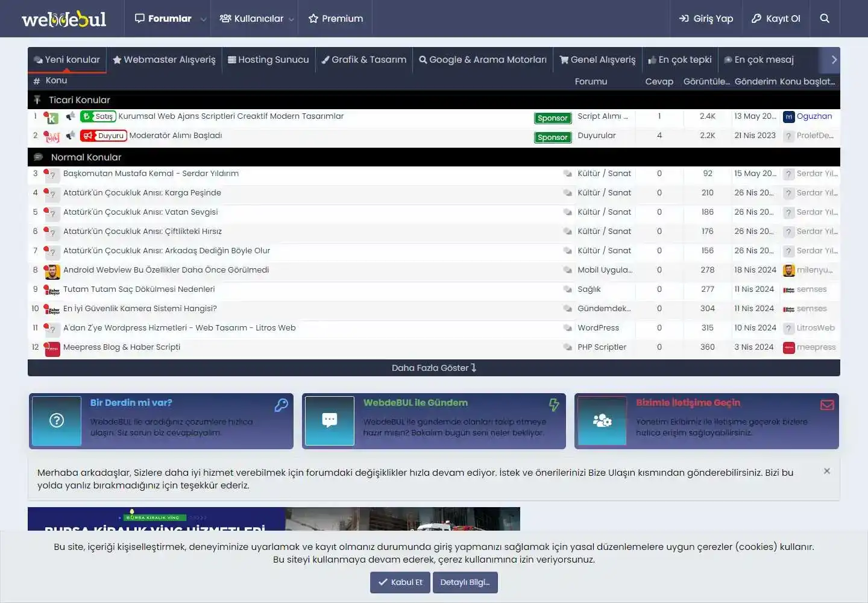Viewport: 868px width, 603px height.
Task: Open the Bursa Kiralık Vinç banner
Action: (274, 519)
